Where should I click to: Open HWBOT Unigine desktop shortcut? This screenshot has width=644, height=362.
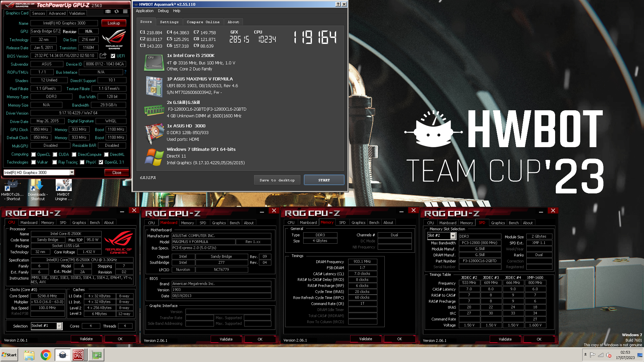click(x=63, y=190)
